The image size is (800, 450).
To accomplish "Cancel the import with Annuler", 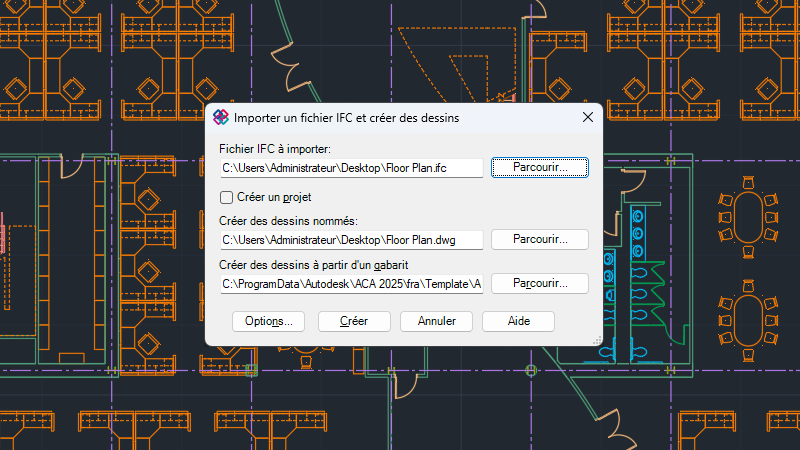I will pos(436,321).
